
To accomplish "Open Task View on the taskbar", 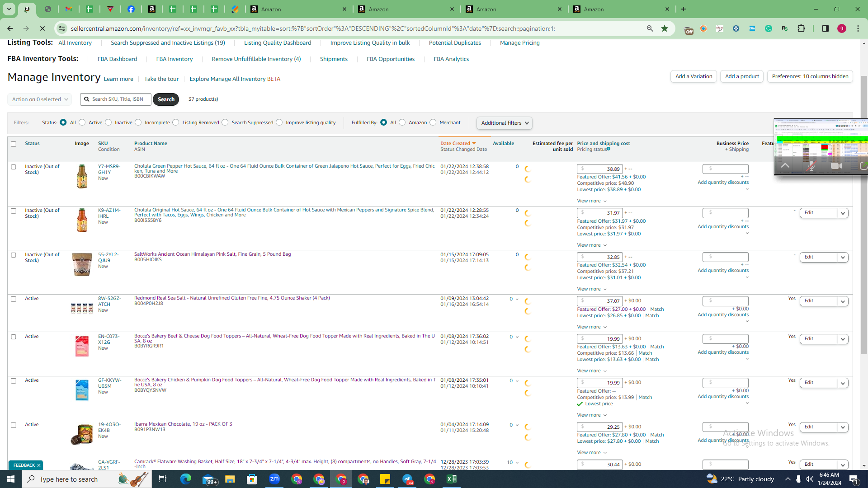I will coord(163,479).
